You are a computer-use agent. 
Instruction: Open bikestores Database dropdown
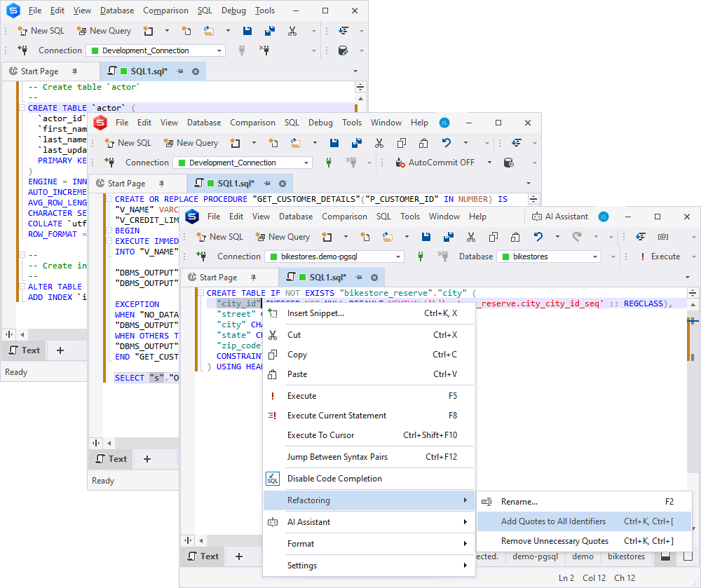[594, 257]
